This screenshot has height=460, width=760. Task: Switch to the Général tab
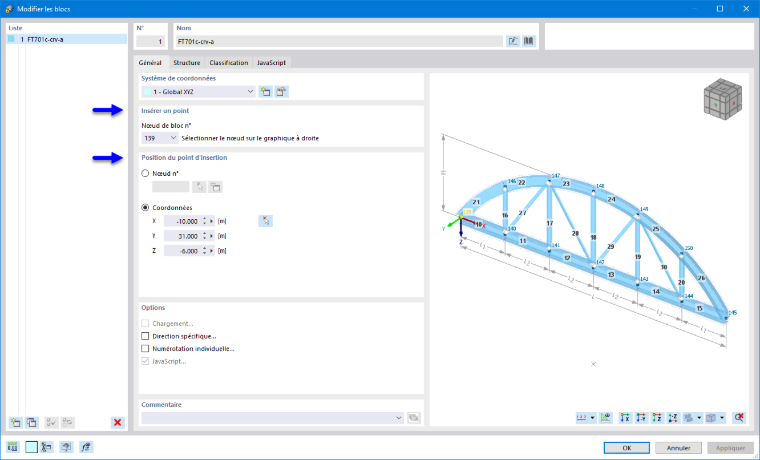(150, 63)
